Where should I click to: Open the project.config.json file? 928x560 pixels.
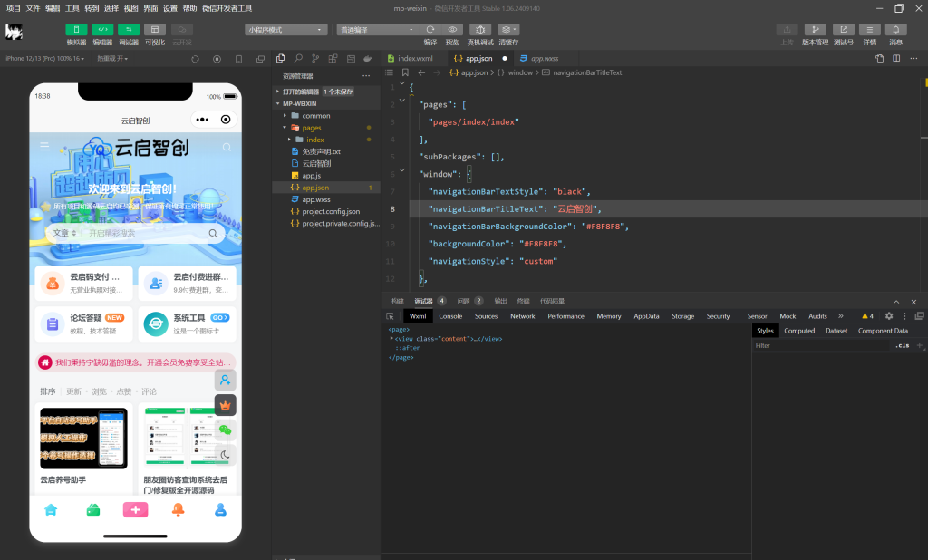click(x=325, y=211)
